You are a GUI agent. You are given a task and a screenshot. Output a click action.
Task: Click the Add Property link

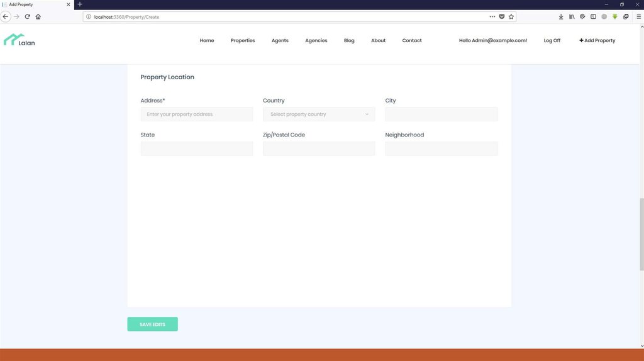(597, 40)
